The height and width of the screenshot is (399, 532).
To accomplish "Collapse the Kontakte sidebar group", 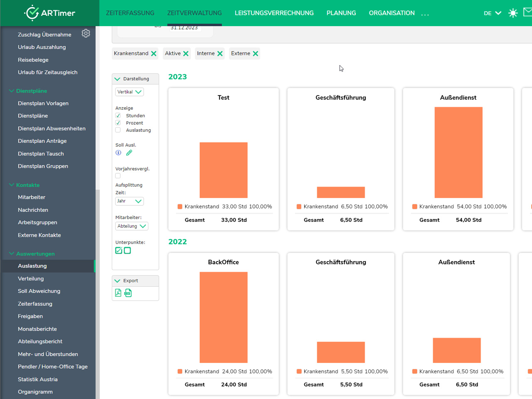I will coord(12,185).
